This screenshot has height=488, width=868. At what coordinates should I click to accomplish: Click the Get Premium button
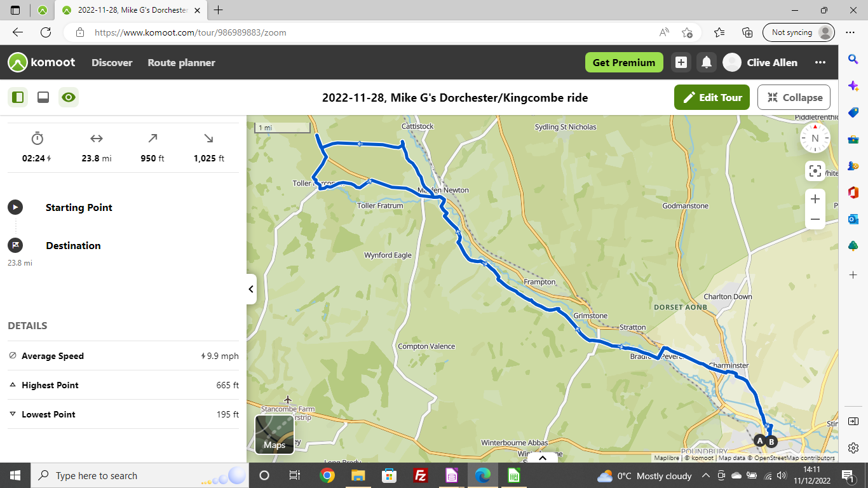click(x=624, y=62)
